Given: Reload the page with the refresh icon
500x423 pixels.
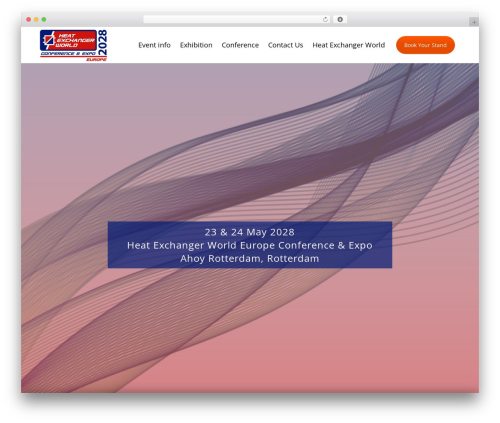Looking at the screenshot, I should click(x=325, y=20).
